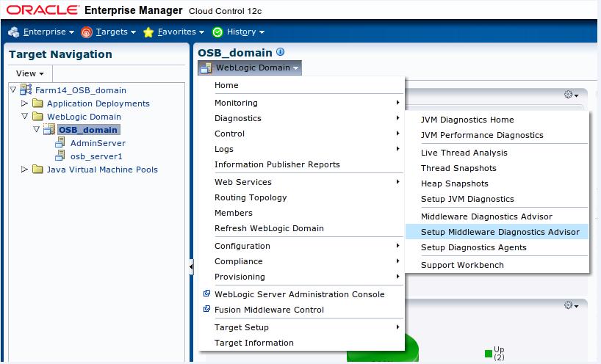The image size is (601, 364).
Task: Expand the Java Virtual Machine Pools node
Action: click(x=24, y=169)
